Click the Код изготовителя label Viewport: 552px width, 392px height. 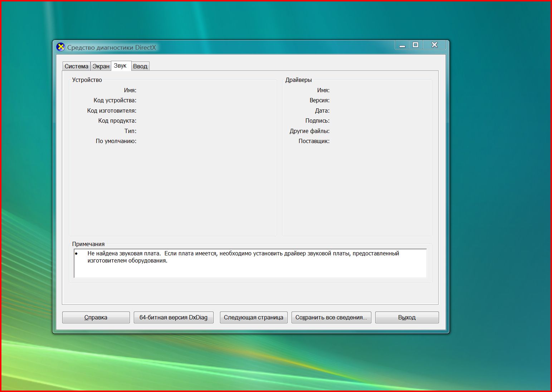click(x=112, y=111)
